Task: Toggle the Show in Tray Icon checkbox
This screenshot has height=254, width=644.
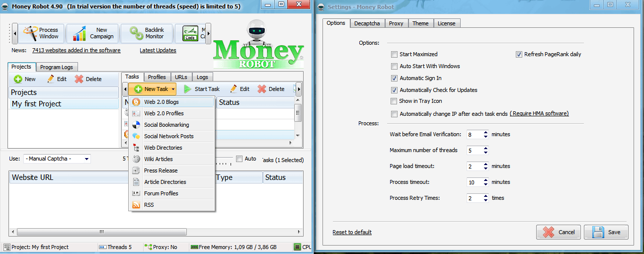Action: coord(395,101)
